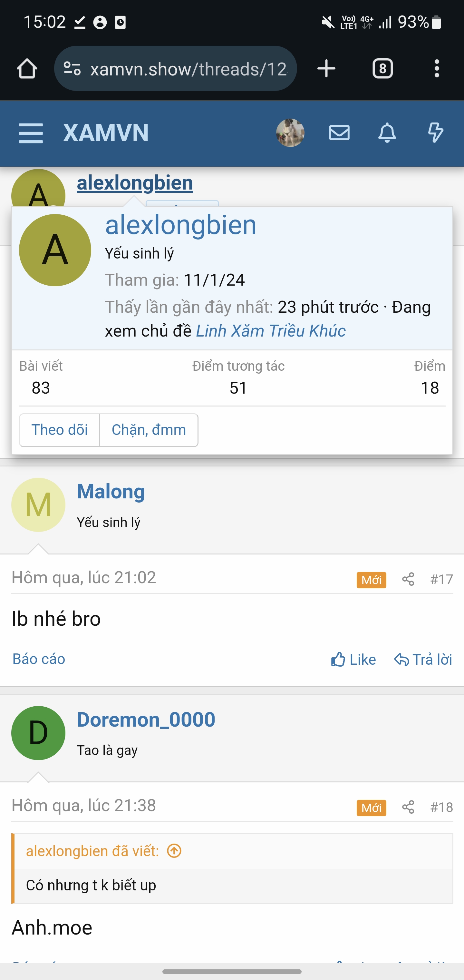The image size is (464, 980).
Task: Open the tab switcher showing 8 tabs
Action: pyautogui.click(x=382, y=69)
